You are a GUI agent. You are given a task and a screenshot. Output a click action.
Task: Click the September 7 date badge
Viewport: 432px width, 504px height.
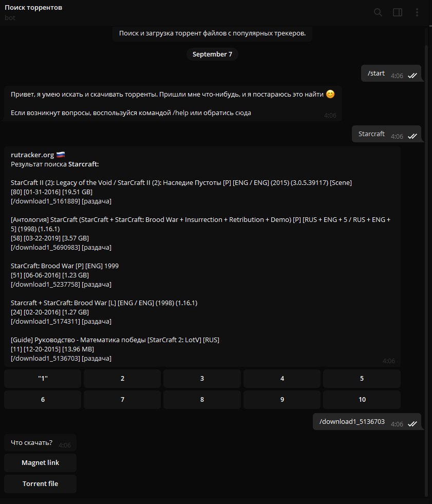click(x=212, y=54)
